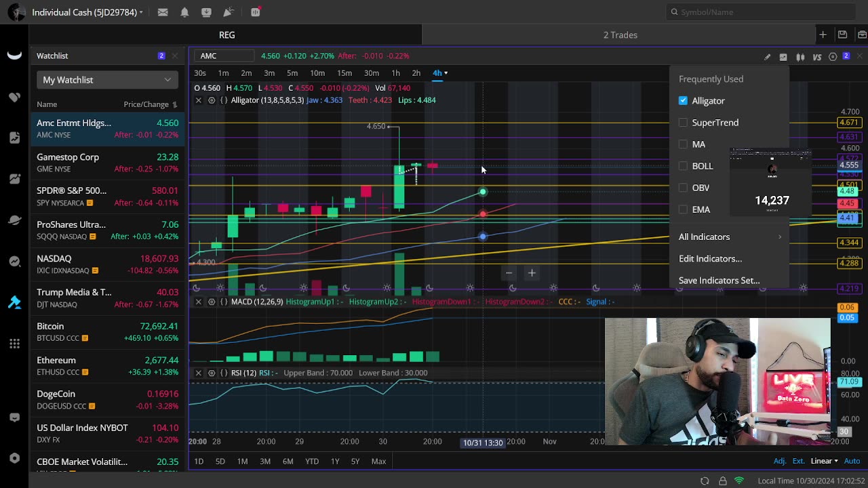Uncheck the Alligator indicator checkbox
Viewport: 868px width, 488px height.
coord(683,100)
